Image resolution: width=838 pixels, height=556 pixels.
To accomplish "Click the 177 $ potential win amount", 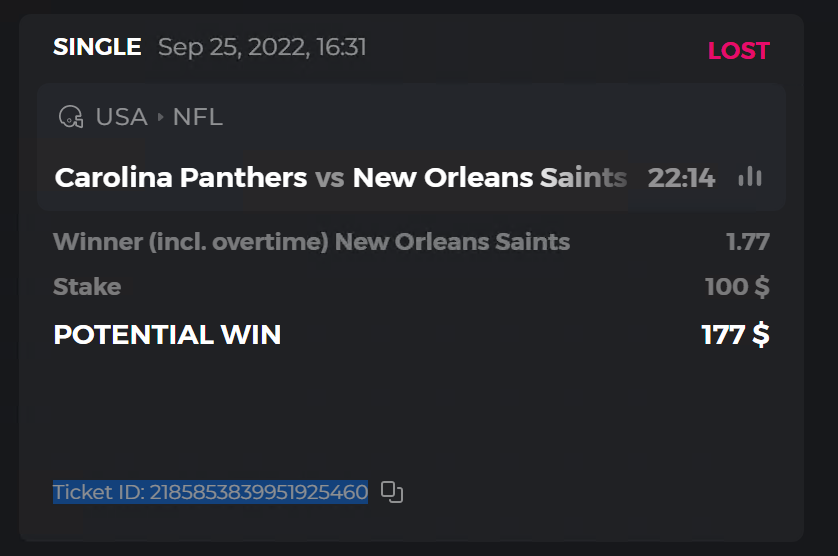I will [x=735, y=335].
